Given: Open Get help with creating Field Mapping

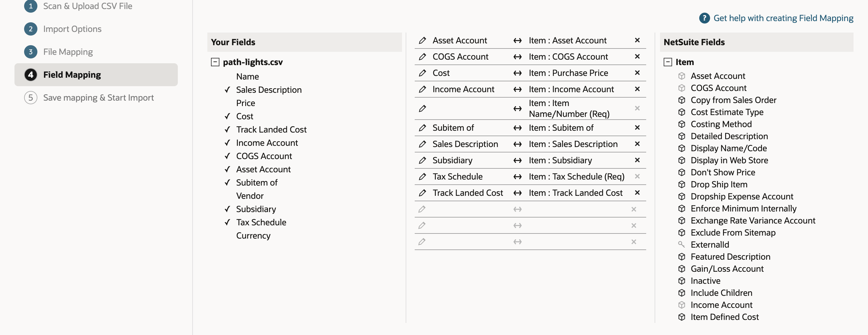Looking at the screenshot, I should pos(783,18).
